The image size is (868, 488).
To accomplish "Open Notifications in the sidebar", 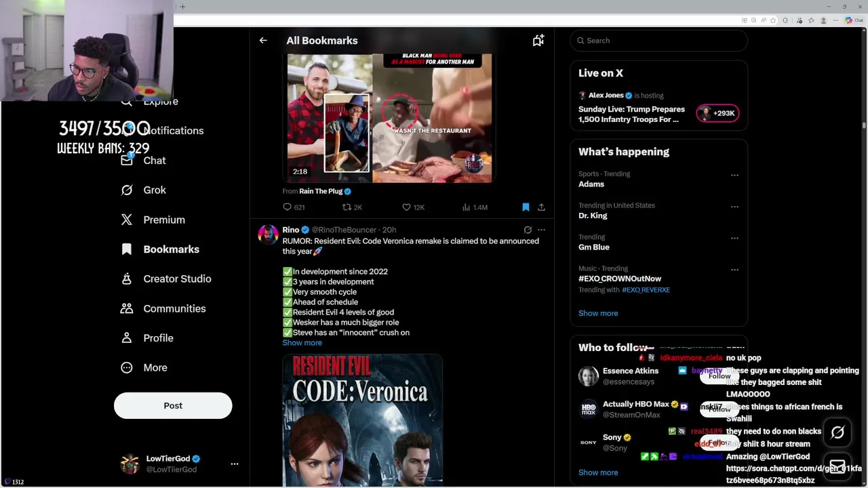I will [x=173, y=131].
